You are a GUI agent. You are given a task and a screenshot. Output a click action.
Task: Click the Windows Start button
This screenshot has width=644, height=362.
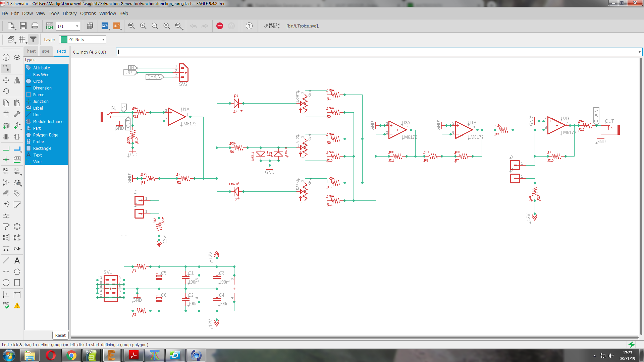[x=9, y=355]
